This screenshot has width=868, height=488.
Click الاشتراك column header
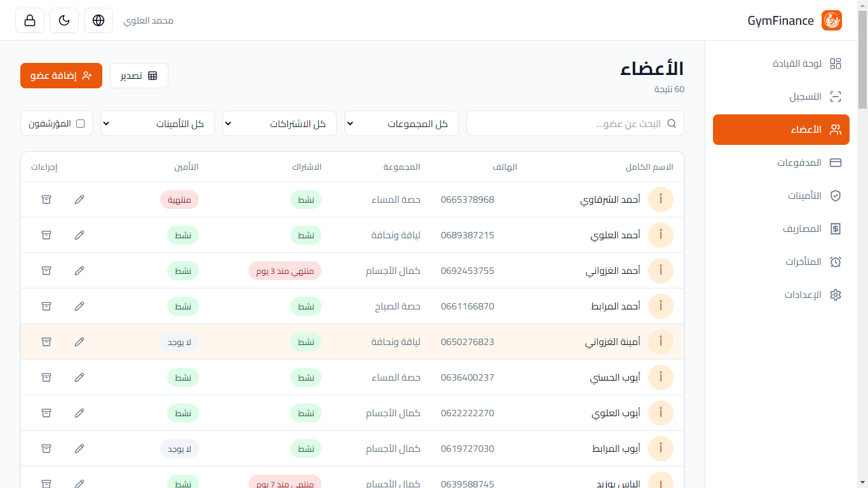[307, 167]
